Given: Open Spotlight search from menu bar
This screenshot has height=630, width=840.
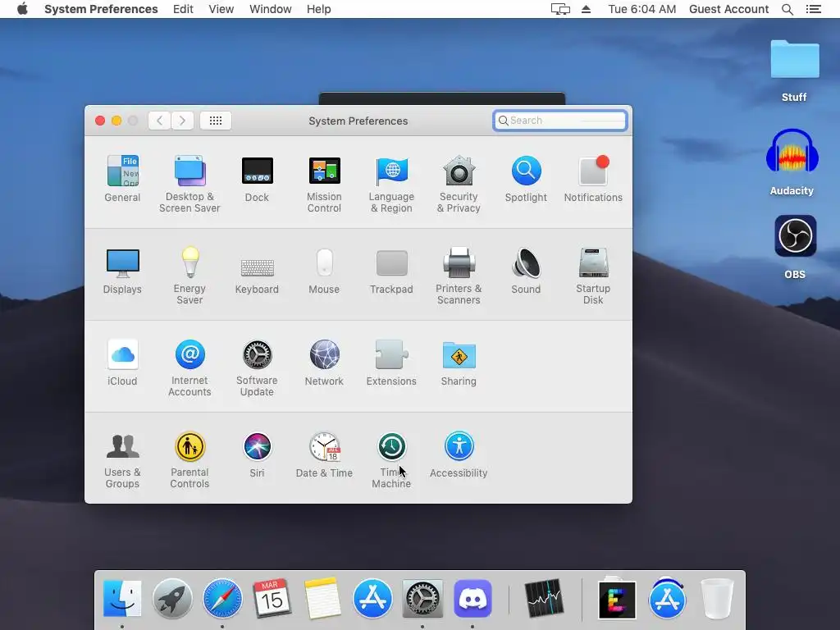Looking at the screenshot, I should [787, 9].
